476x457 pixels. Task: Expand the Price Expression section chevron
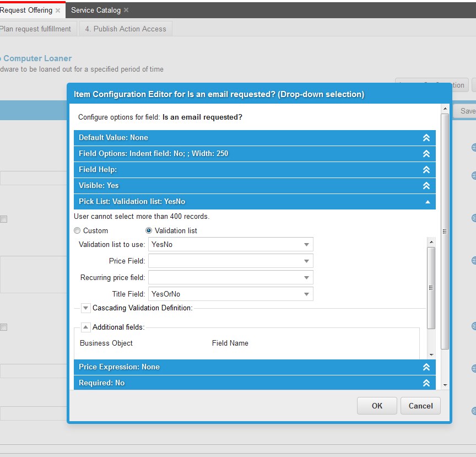[x=425, y=367]
